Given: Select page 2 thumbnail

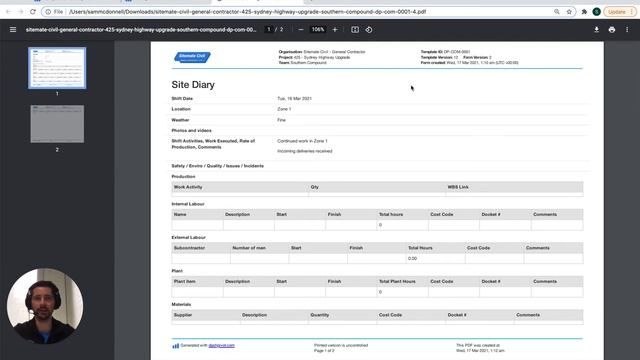Looking at the screenshot, I should [x=57, y=124].
